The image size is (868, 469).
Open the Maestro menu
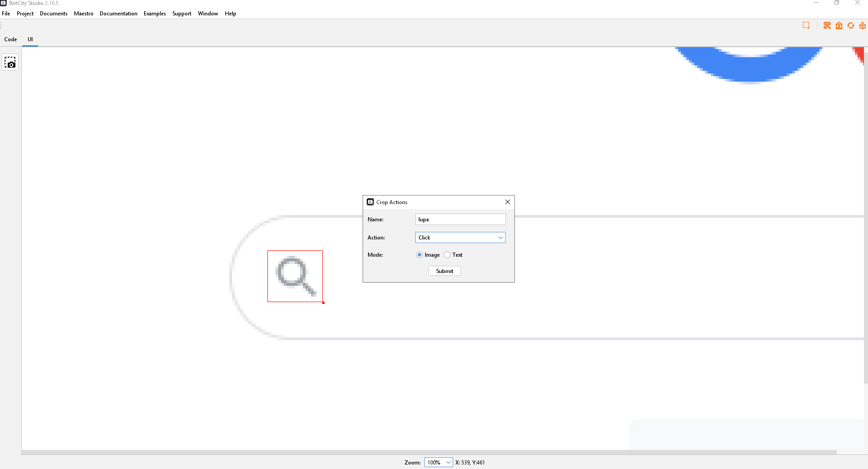tap(83, 14)
